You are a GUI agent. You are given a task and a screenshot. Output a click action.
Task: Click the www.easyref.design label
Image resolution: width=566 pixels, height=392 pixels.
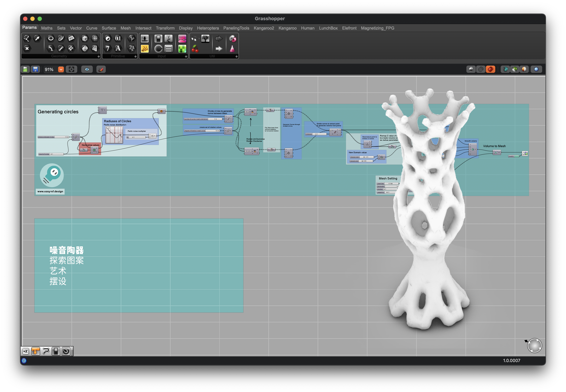coord(50,191)
